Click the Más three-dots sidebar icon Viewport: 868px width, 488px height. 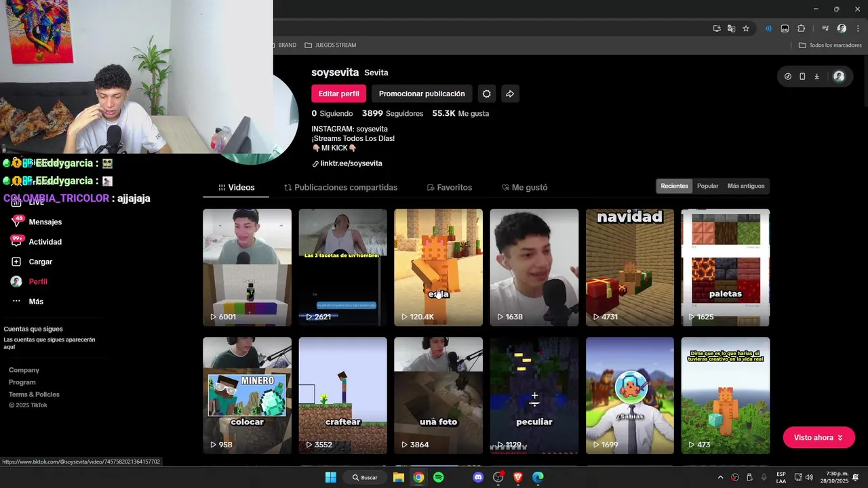(17, 301)
